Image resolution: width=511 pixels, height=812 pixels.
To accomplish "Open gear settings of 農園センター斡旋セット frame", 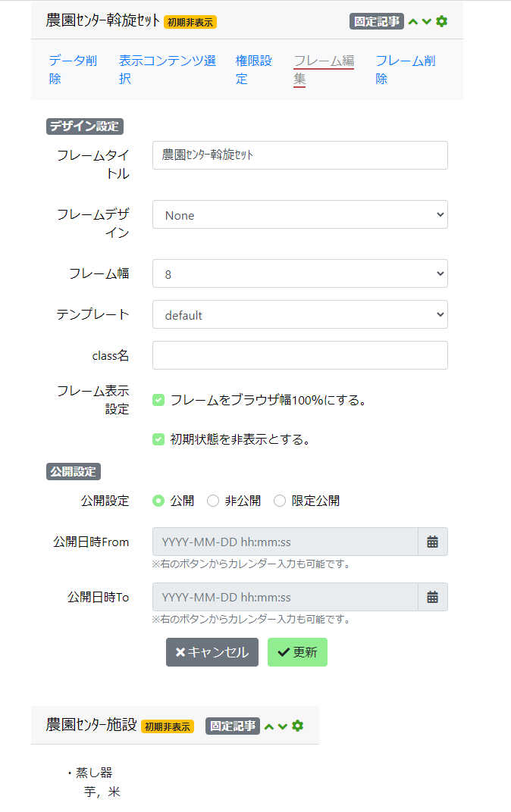I will [441, 21].
